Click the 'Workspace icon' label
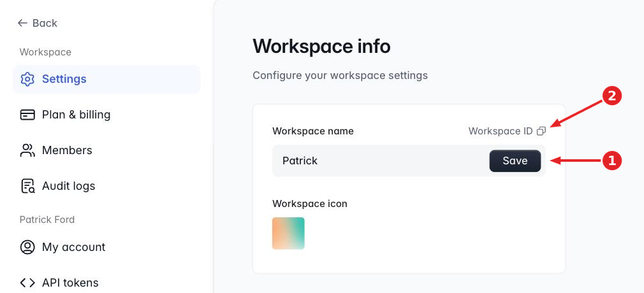The width and height of the screenshot is (644, 293). coord(310,204)
